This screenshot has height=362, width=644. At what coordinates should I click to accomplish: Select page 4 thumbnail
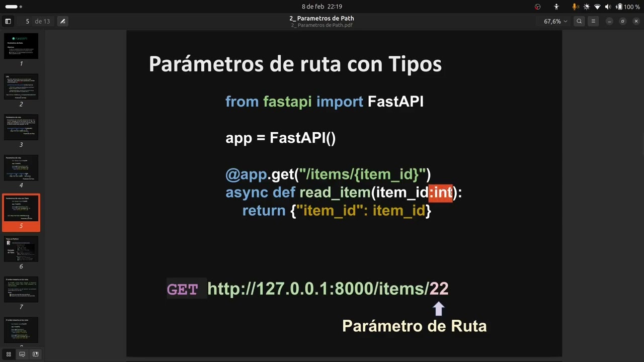pyautogui.click(x=21, y=168)
